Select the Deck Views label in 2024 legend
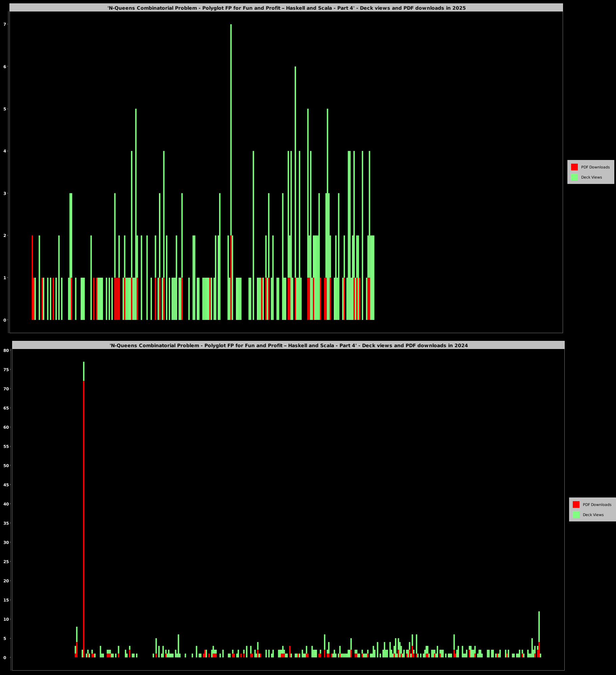This screenshot has height=675, width=616. click(593, 515)
